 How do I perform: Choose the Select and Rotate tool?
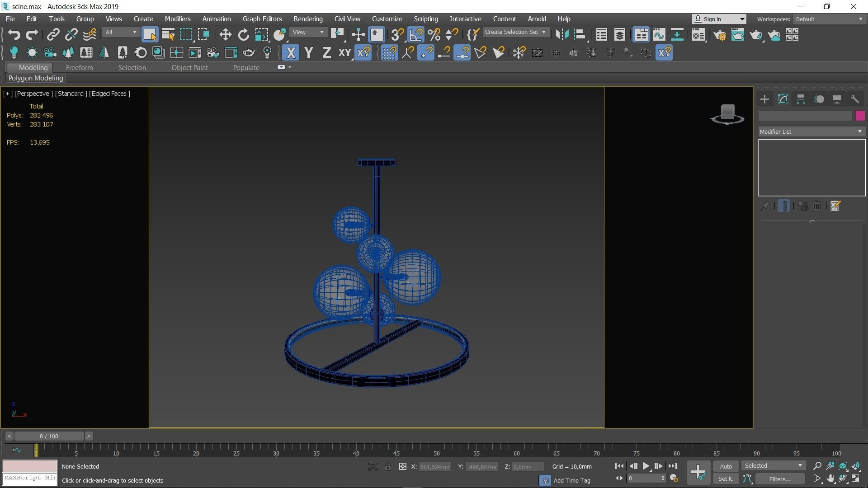pos(243,35)
